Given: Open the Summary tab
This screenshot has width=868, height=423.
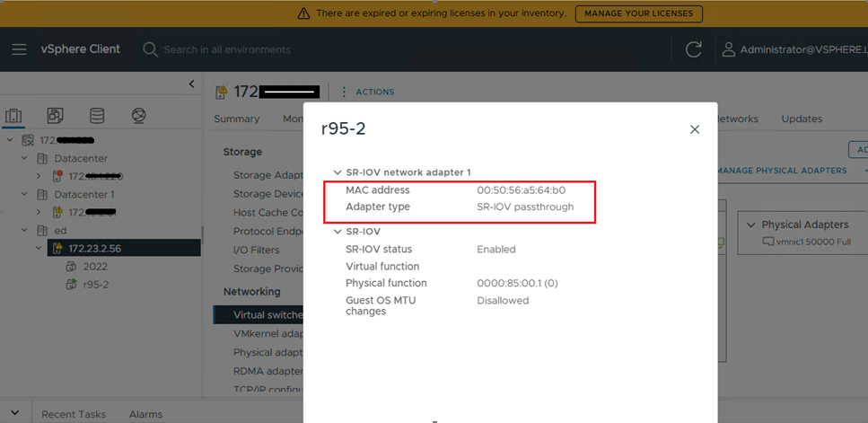Looking at the screenshot, I should click(237, 119).
